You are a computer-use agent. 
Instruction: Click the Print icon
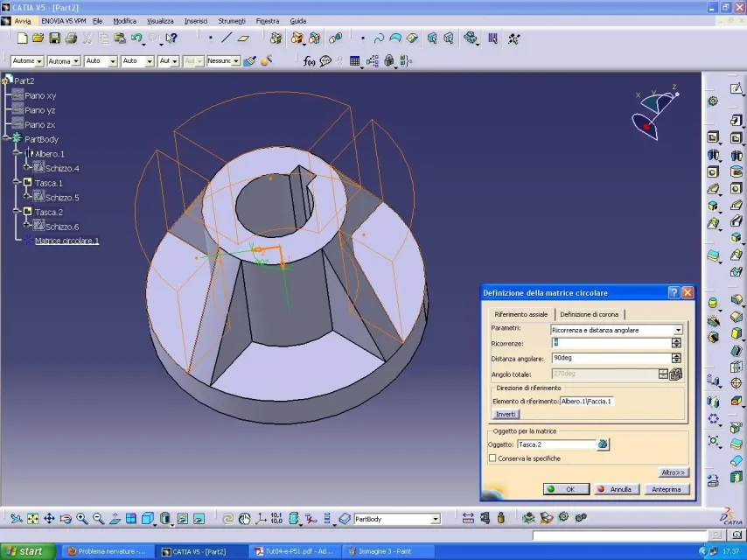click(71, 38)
